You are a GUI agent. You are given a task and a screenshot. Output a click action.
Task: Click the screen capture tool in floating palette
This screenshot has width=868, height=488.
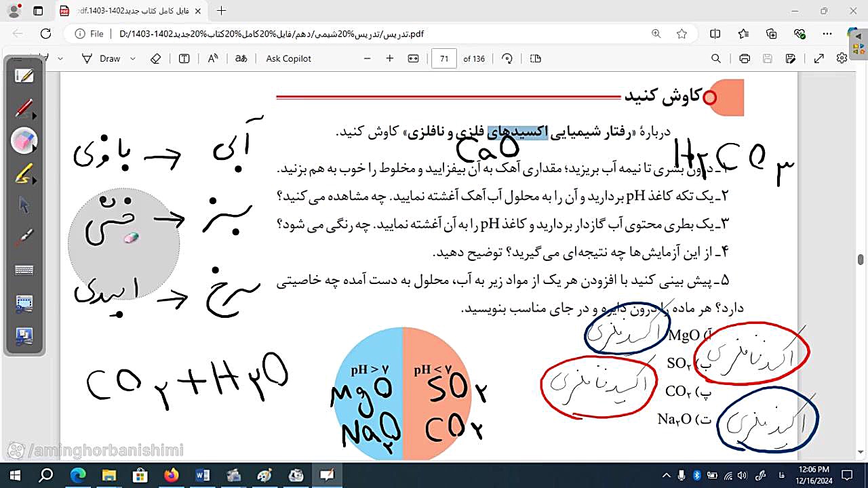pos(24,303)
